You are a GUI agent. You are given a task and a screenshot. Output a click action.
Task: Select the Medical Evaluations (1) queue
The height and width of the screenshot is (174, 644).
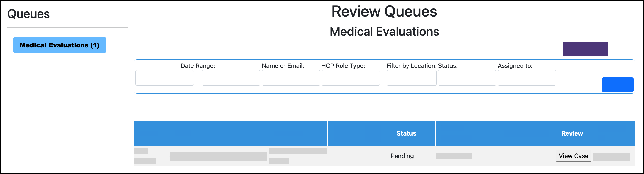coord(59,45)
